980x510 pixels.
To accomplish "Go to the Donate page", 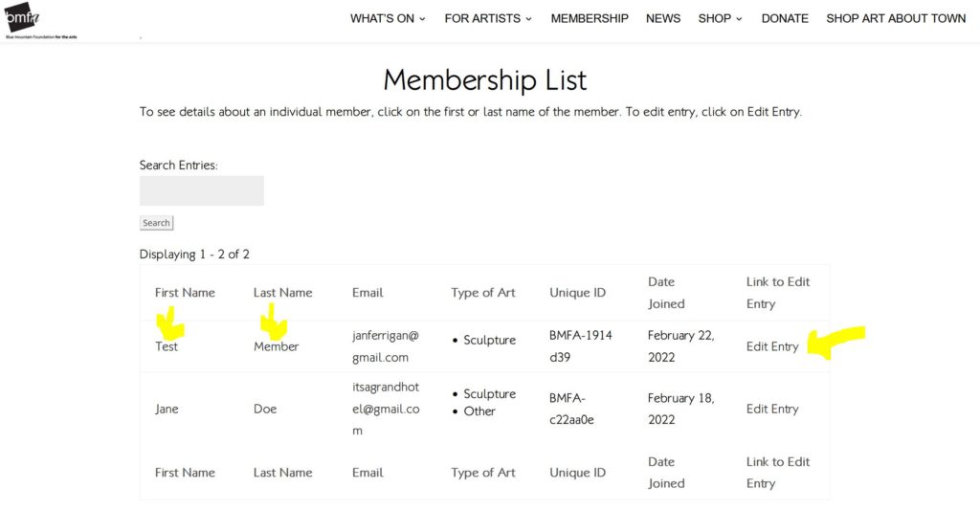I will point(785,19).
